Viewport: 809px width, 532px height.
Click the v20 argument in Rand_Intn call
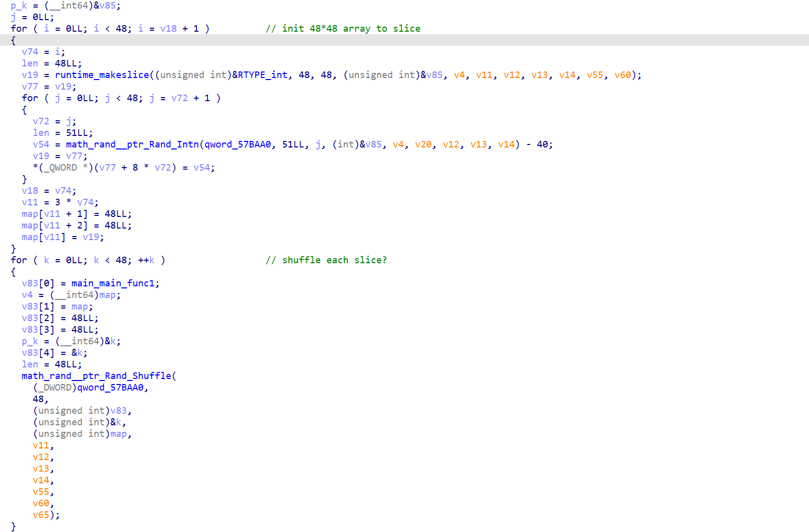423,144
